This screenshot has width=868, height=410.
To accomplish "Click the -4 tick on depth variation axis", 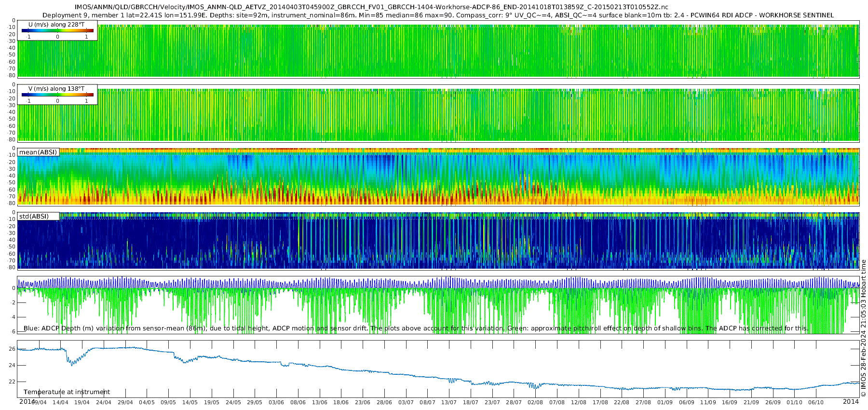I will tap(13, 317).
